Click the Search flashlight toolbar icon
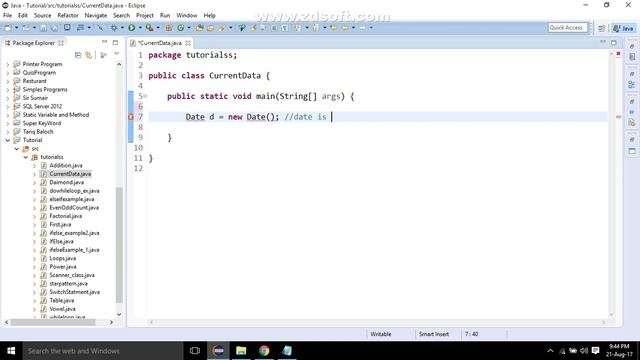Image resolution: width=640 pixels, height=360 pixels. (x=221, y=28)
